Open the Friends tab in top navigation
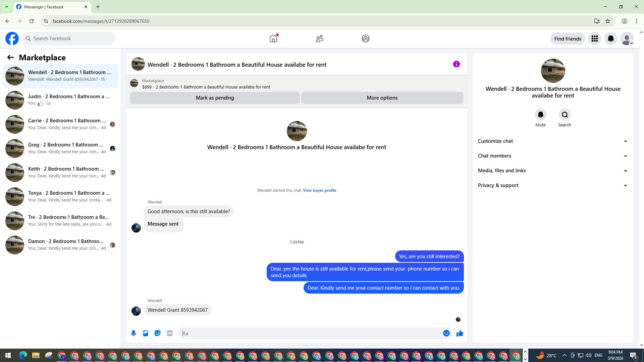Screen dimensions: 644x362 319,39
